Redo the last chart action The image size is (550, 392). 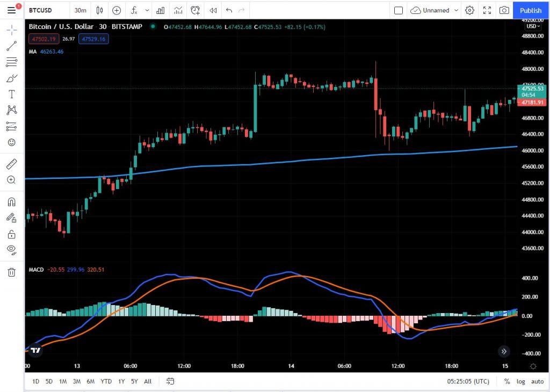pos(242,11)
